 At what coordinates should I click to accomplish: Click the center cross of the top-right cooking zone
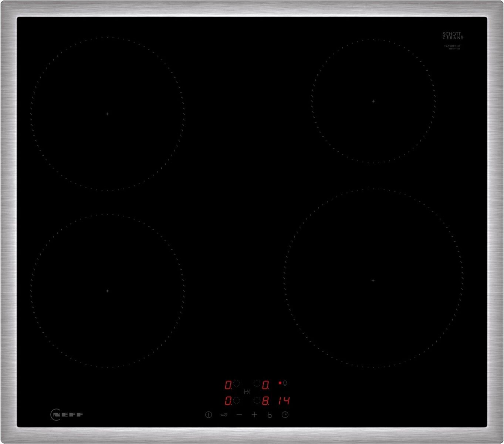coord(373,101)
